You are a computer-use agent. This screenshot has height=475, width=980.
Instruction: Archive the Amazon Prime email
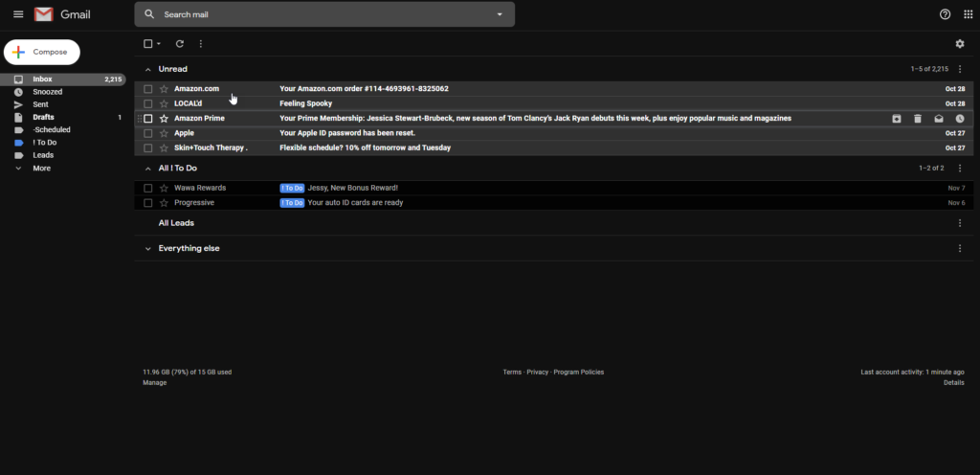pyautogui.click(x=896, y=119)
